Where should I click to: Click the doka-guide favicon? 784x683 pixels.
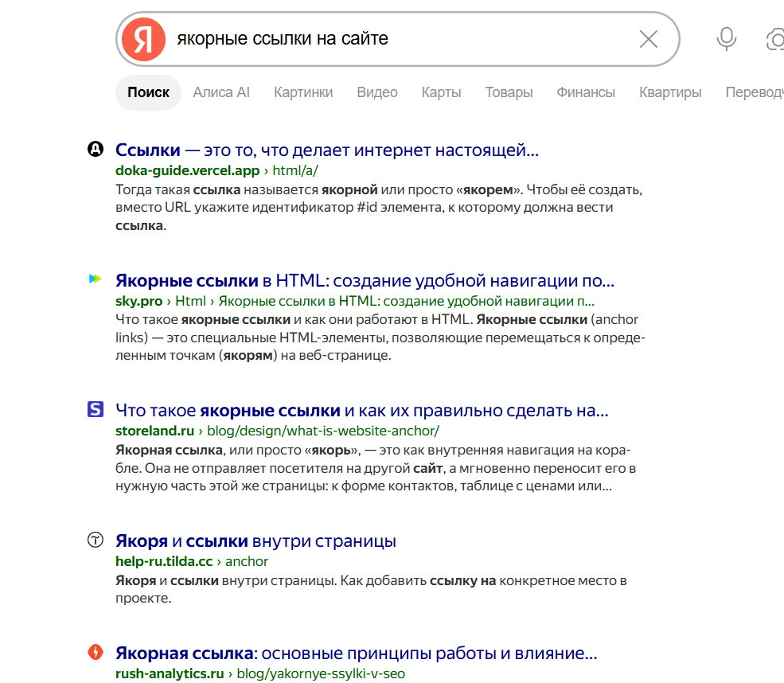coord(96,149)
